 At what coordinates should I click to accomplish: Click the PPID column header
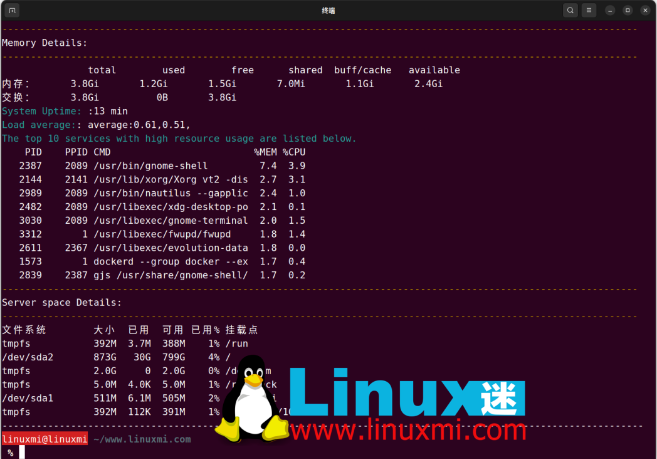[76, 152]
